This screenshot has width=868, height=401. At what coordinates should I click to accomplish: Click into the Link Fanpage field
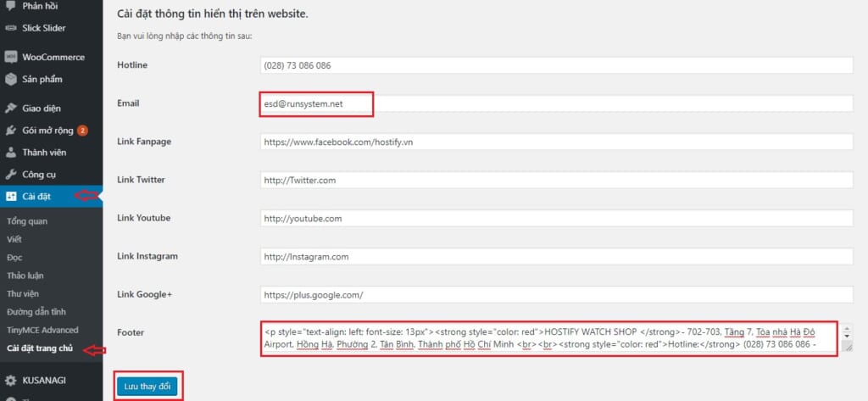coord(556,142)
